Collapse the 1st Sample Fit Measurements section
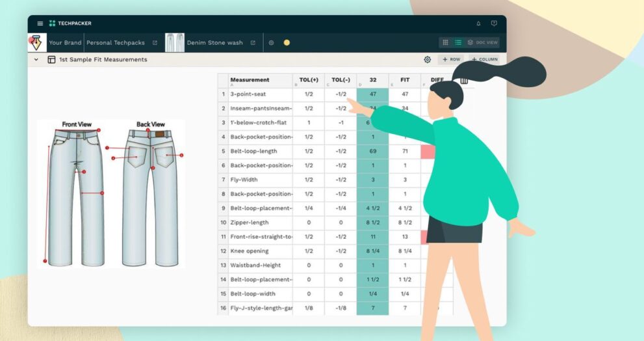This screenshot has height=341, width=644. click(36, 59)
